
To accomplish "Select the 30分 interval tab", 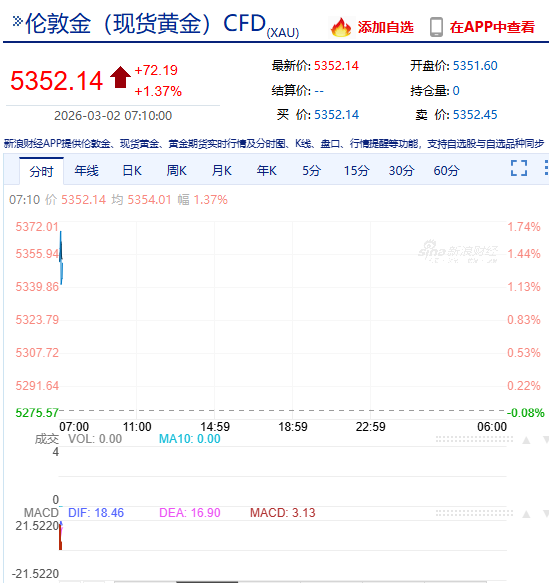I will pos(401,171).
